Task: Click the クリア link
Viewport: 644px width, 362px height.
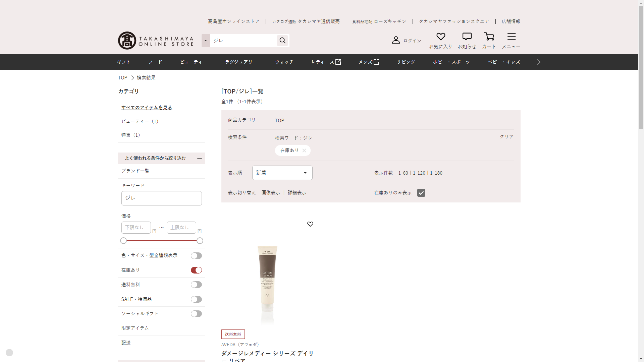Action: (506, 137)
